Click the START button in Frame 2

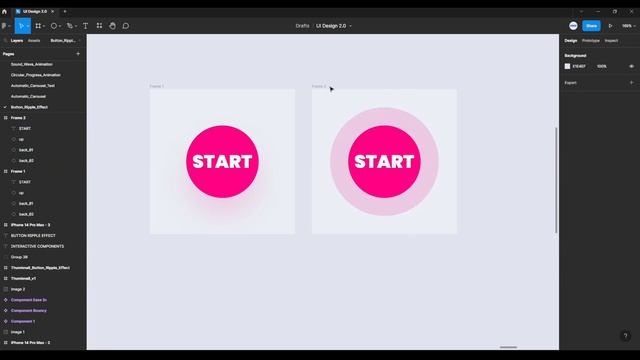384,162
